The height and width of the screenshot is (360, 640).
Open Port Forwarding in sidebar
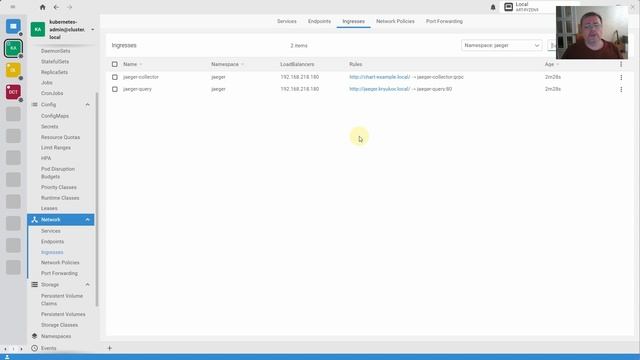59,273
